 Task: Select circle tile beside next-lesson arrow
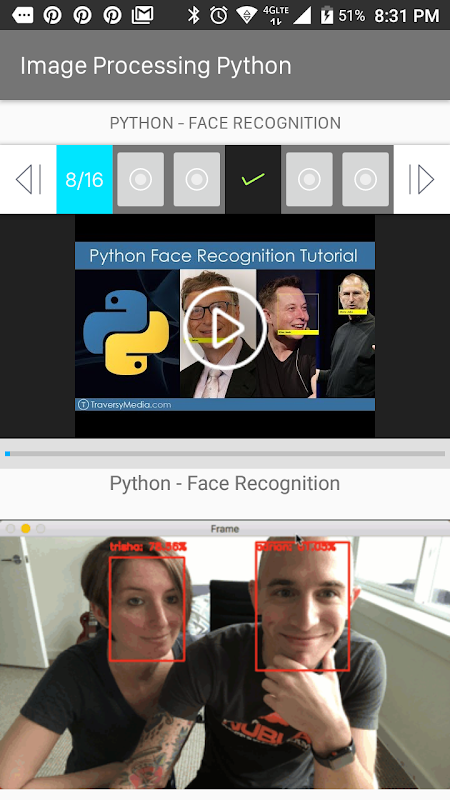pos(365,179)
